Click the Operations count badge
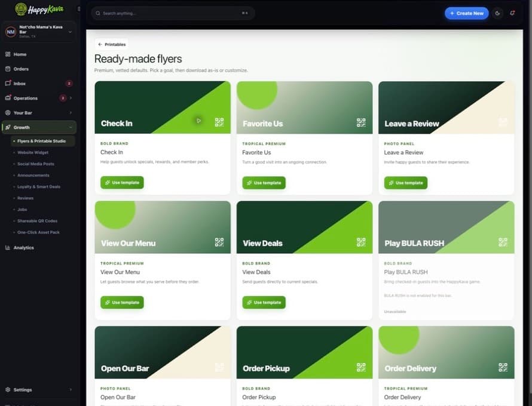Screen dimensions: 532x406 [63, 98]
